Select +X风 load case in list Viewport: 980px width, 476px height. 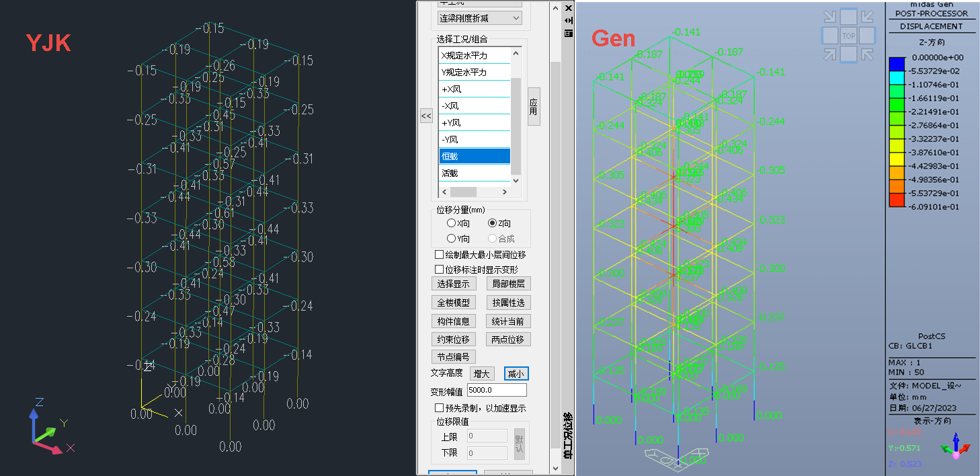pos(474,89)
